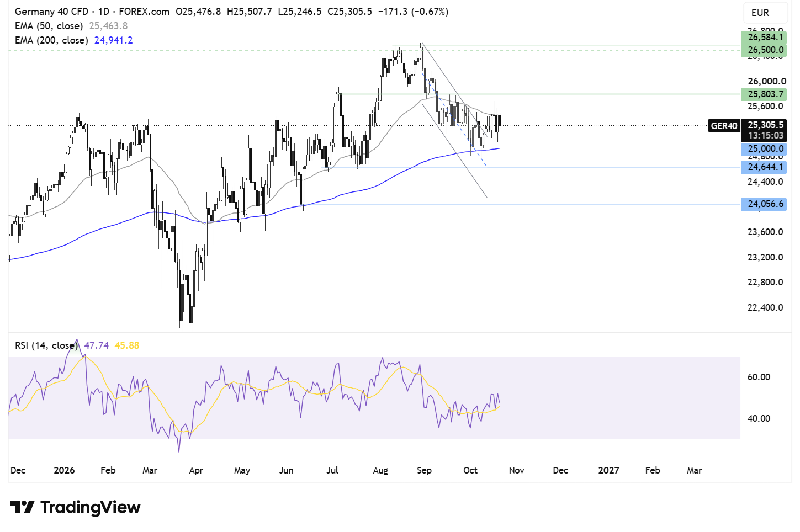Click the 2026 label on time axis

click(x=64, y=471)
